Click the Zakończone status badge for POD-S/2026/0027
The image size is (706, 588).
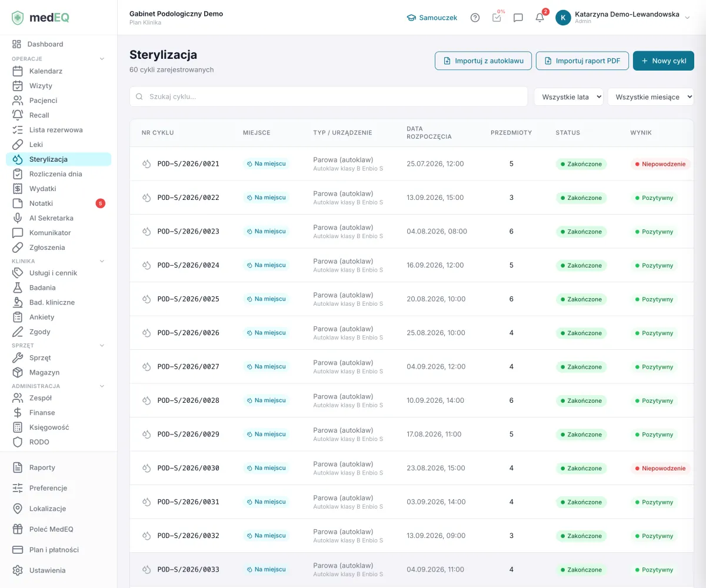[x=581, y=367]
